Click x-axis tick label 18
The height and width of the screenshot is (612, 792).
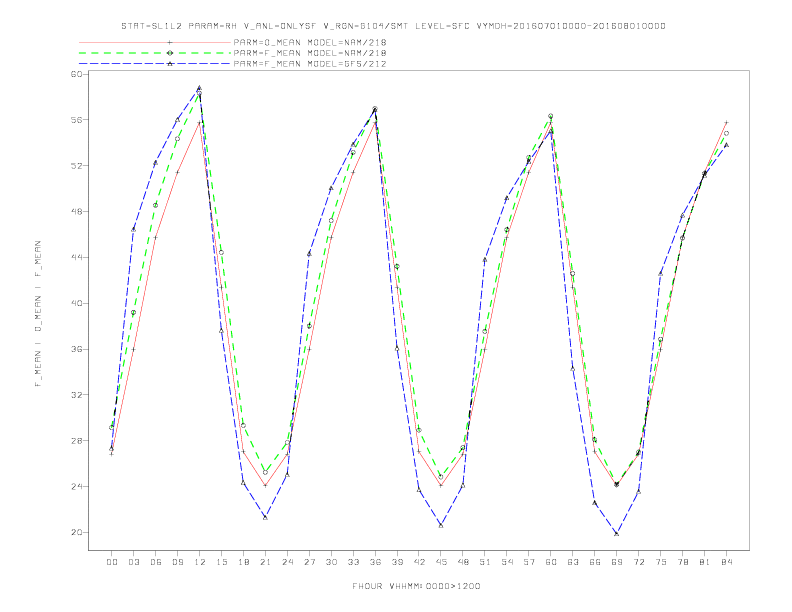[243, 562]
